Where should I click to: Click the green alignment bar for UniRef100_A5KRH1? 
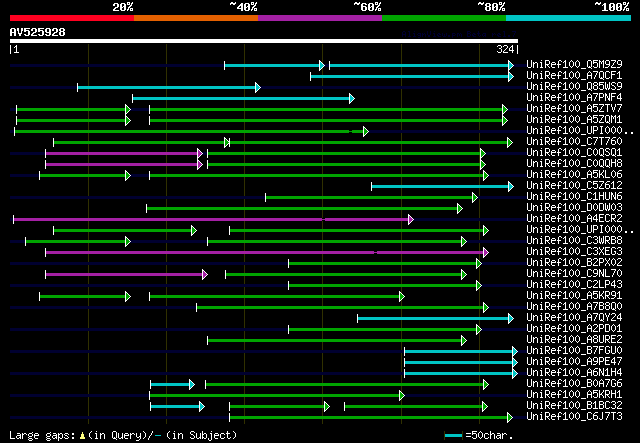point(277,396)
